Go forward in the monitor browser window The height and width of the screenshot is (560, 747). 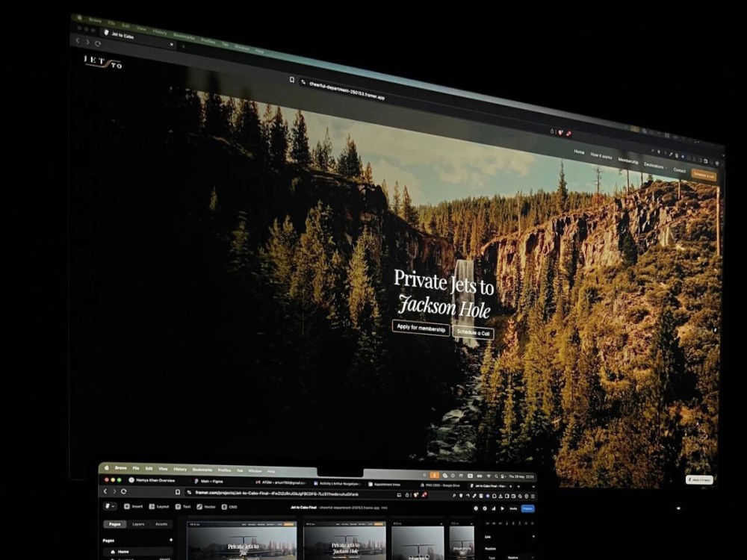click(x=87, y=42)
